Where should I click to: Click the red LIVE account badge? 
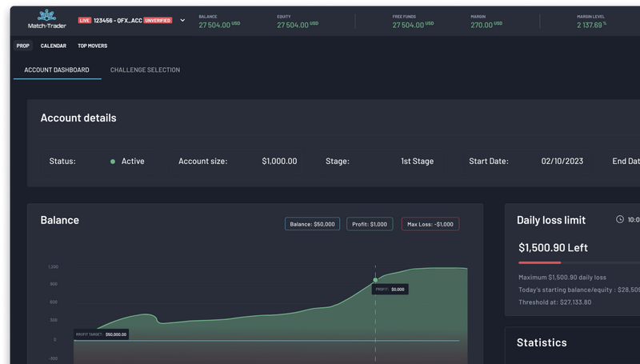tap(84, 20)
